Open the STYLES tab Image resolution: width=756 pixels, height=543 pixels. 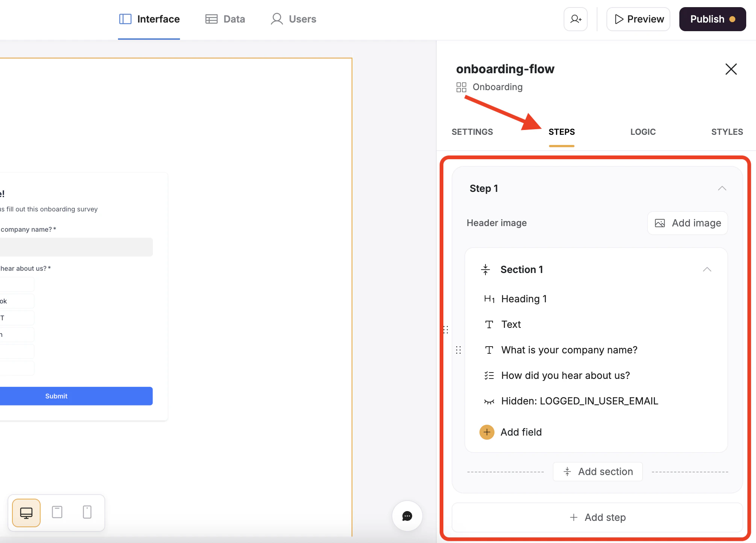727,132
